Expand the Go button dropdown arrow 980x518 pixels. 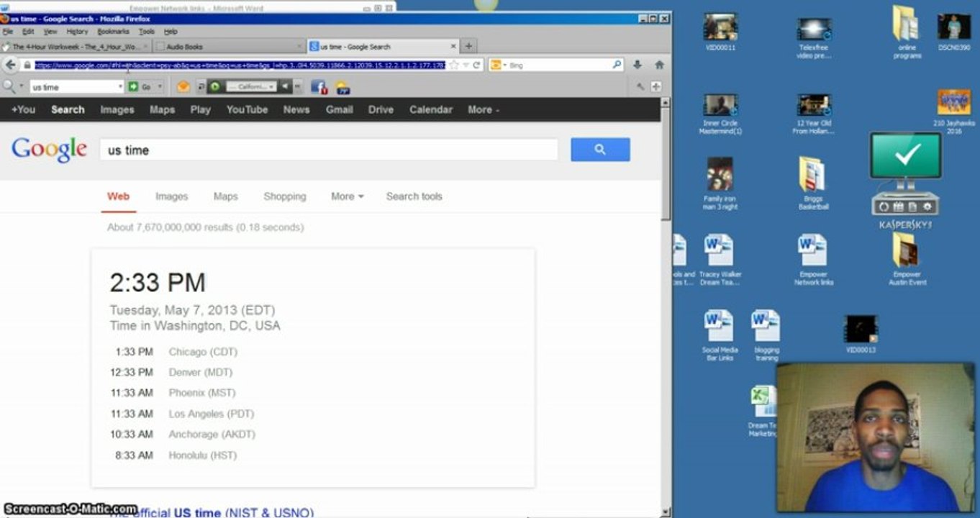[159, 87]
